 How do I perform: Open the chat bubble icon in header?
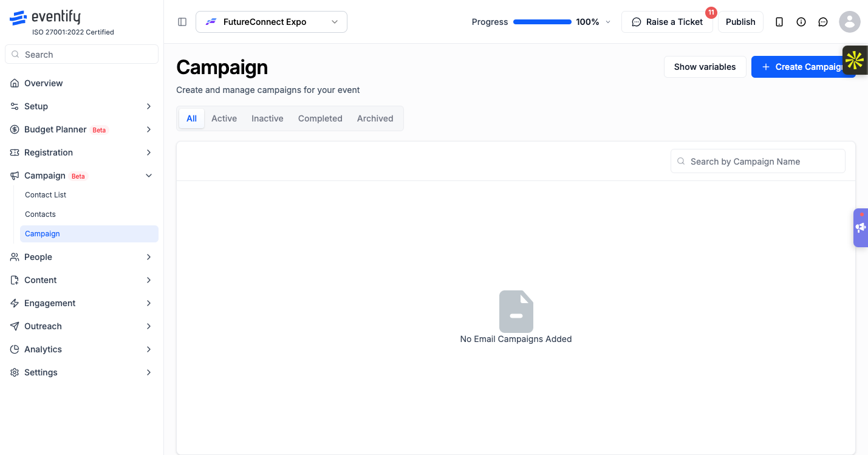(823, 22)
